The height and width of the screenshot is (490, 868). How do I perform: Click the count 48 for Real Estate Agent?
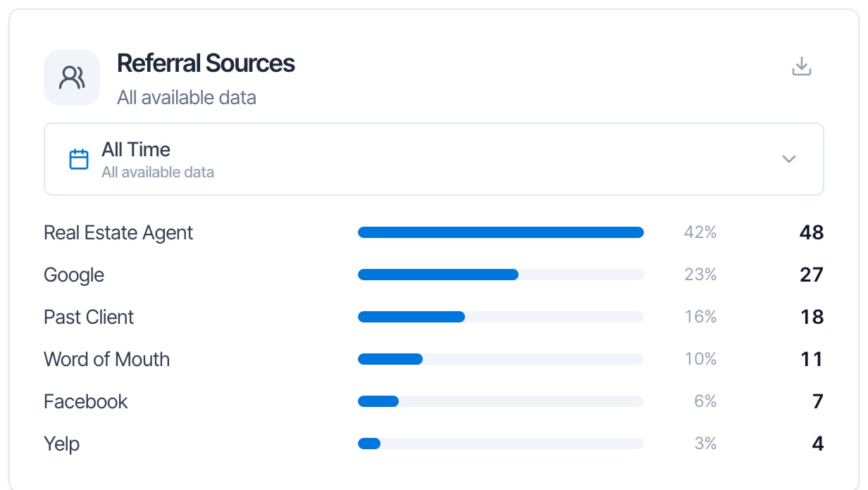tap(812, 232)
